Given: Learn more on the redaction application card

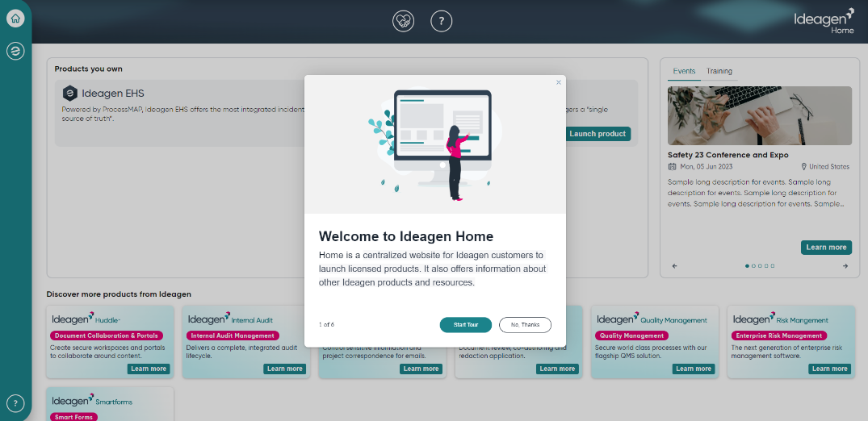Looking at the screenshot, I should [x=557, y=369].
